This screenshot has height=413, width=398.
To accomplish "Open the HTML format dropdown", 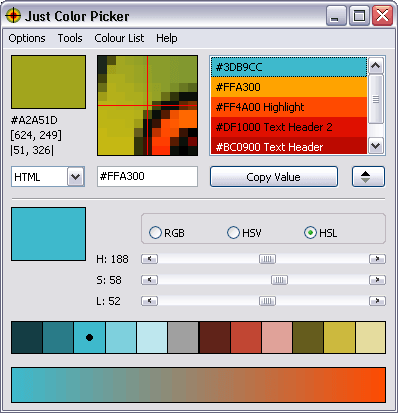I will coord(76,177).
